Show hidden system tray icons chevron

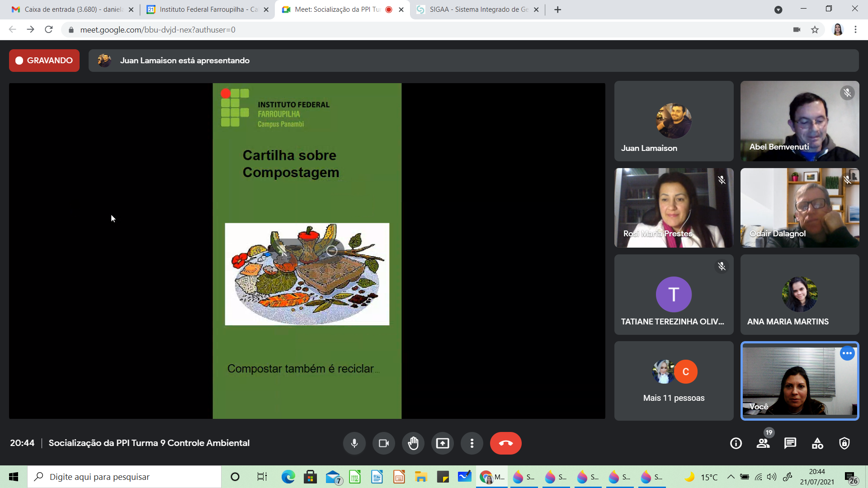coord(731,477)
